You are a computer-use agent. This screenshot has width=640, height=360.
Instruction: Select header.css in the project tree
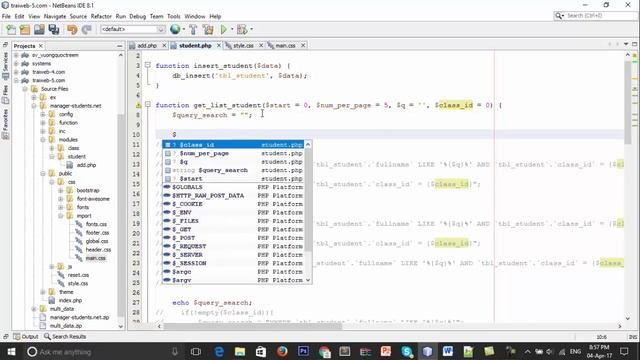coord(98,250)
